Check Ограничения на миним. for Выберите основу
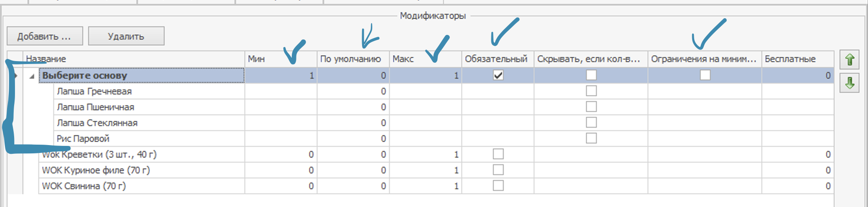Image resolution: width=868 pixels, height=207 pixels. 705,75
